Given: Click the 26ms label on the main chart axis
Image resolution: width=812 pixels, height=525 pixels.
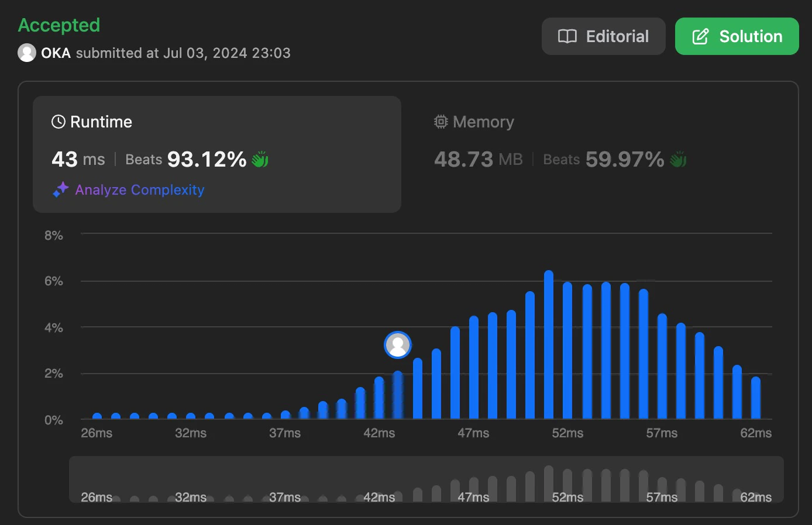Looking at the screenshot, I should (x=97, y=433).
